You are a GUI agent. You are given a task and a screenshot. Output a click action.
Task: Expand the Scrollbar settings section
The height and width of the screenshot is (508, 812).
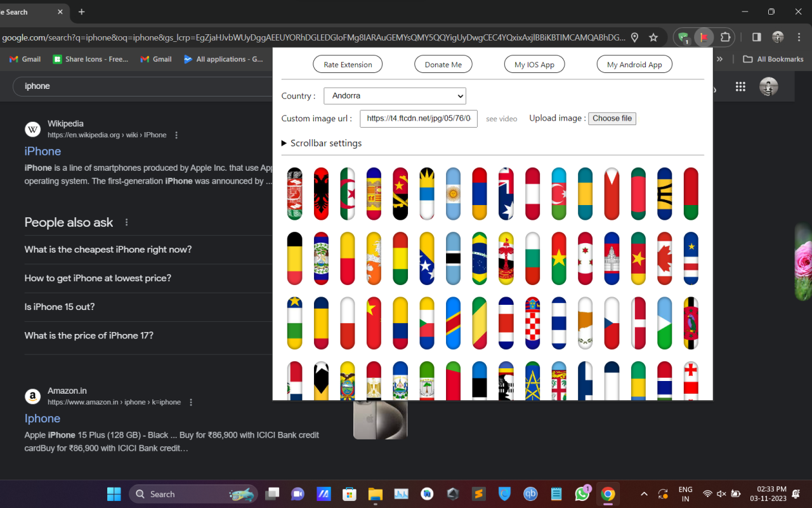pyautogui.click(x=322, y=143)
